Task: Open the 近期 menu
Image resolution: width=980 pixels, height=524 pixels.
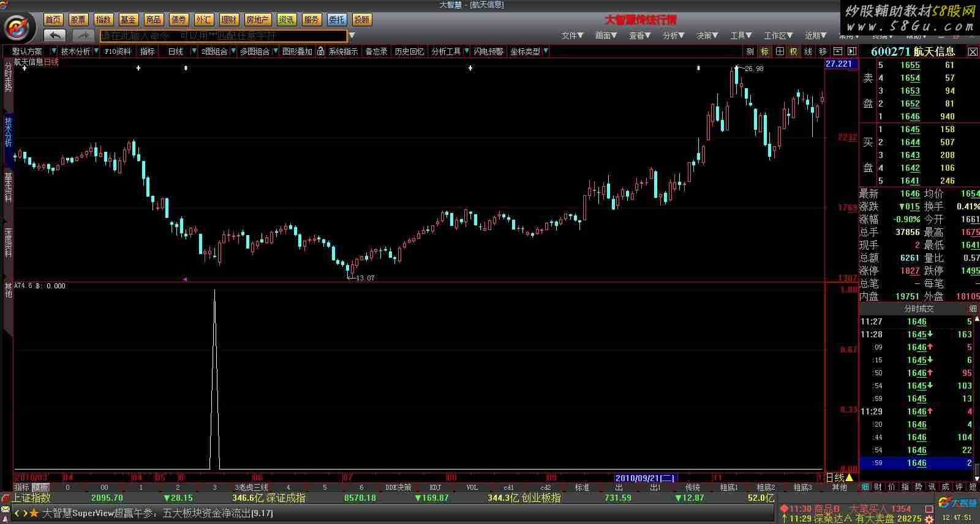Action: pyautogui.click(x=815, y=36)
